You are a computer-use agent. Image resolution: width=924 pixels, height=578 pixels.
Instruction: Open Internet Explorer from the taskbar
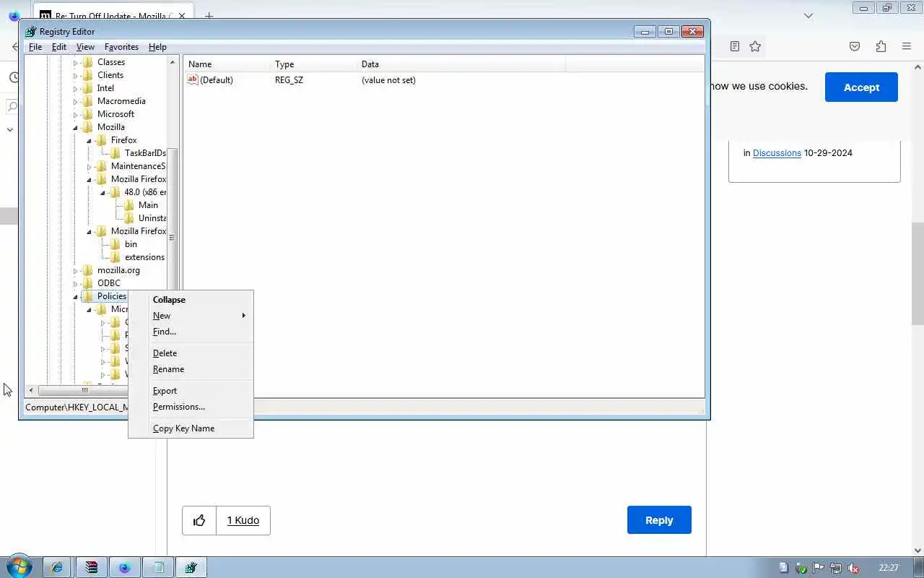(x=57, y=568)
